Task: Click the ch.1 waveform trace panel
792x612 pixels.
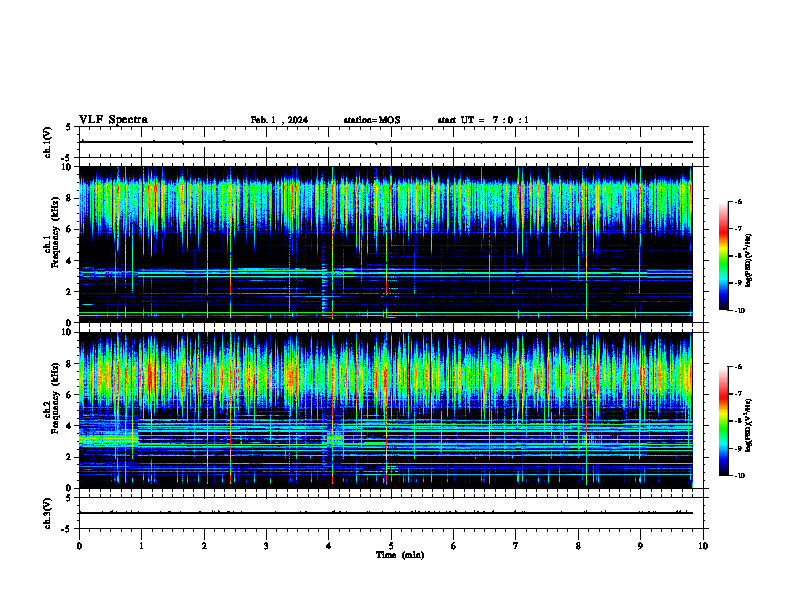Action: tap(391, 142)
